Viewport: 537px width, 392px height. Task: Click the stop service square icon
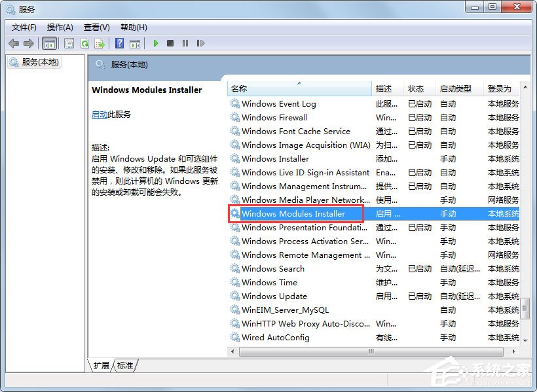(170, 43)
